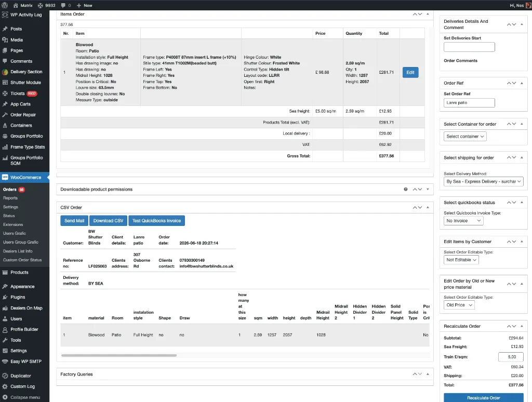Click the WordPress logo icon

(5, 5)
